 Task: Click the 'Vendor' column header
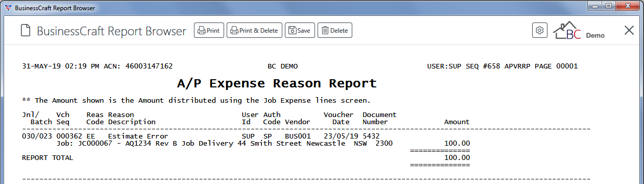[x=297, y=122]
